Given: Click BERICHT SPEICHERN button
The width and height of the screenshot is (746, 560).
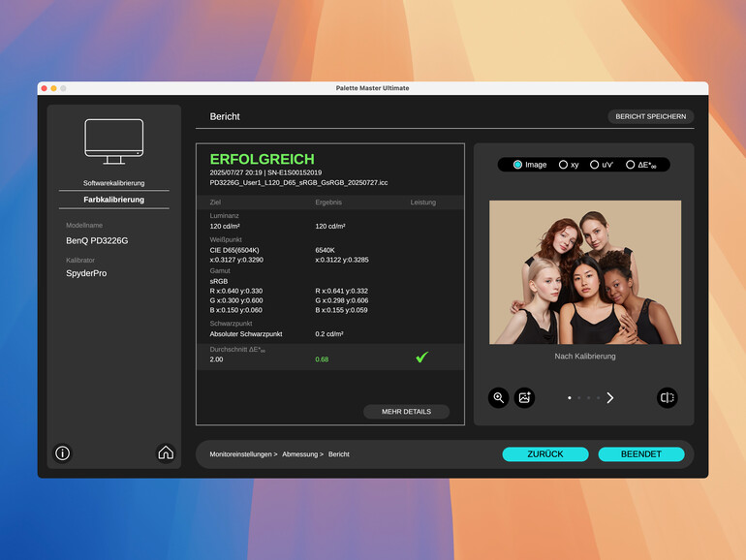Looking at the screenshot, I should click(x=650, y=116).
